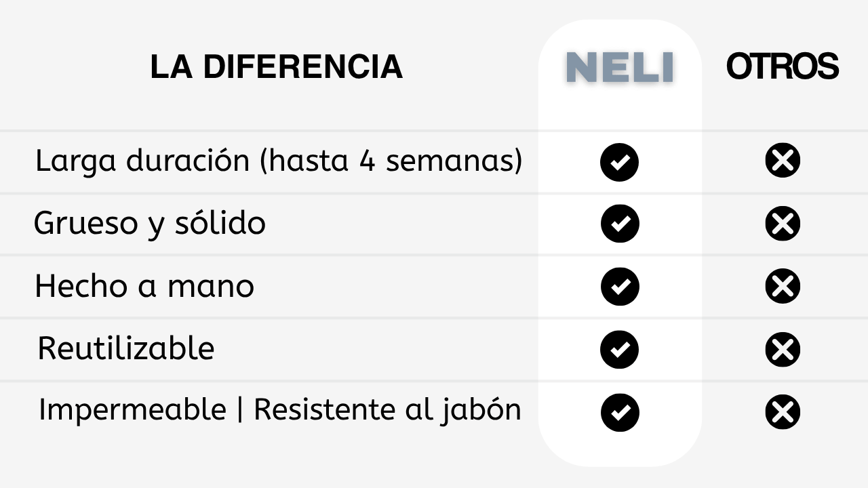Click the NELI checkmark for Impermeable row

(619, 412)
